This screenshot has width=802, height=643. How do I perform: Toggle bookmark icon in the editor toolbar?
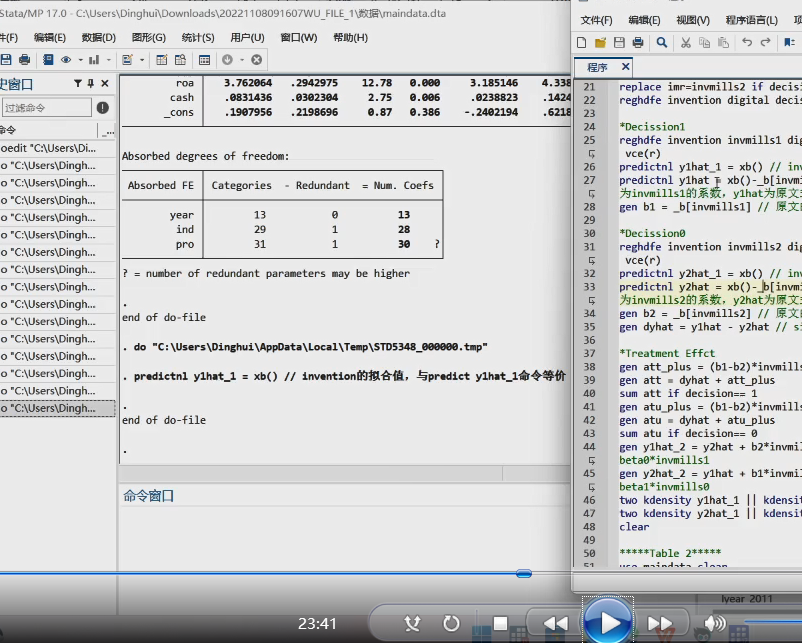[x=790, y=42]
